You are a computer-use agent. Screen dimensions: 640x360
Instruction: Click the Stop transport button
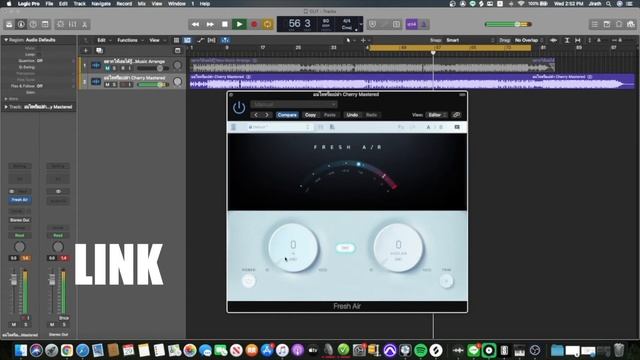click(224, 24)
